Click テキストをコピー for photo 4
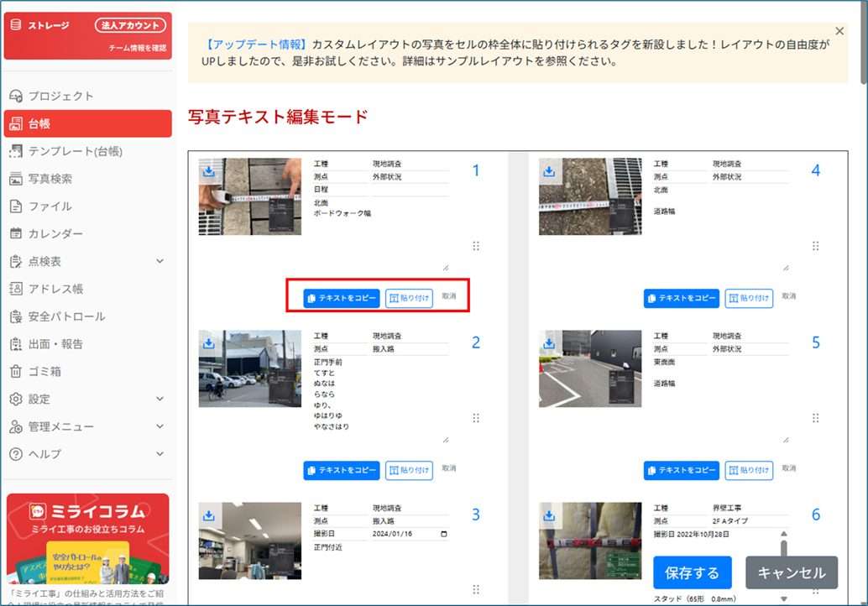Image resolution: width=868 pixels, height=606 pixels. (682, 298)
